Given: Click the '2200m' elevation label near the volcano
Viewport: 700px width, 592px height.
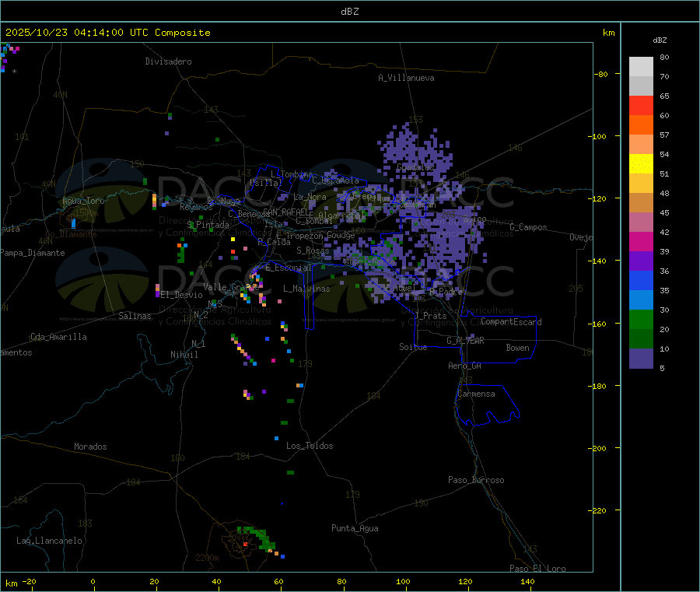Looking at the screenshot, I should (207, 558).
